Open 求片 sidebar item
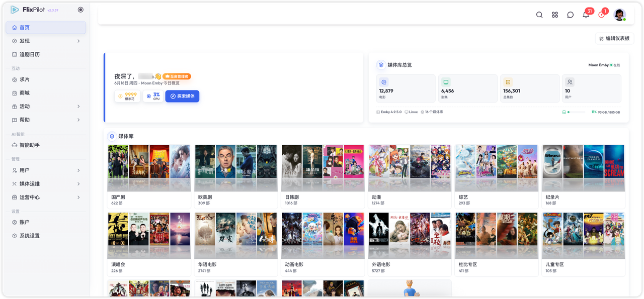This screenshot has width=644, height=299. coord(46,79)
